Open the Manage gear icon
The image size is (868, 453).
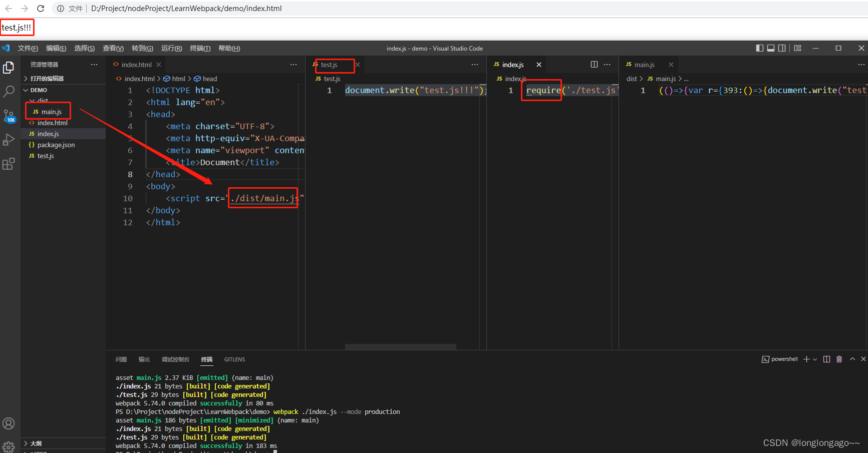pos(9,446)
